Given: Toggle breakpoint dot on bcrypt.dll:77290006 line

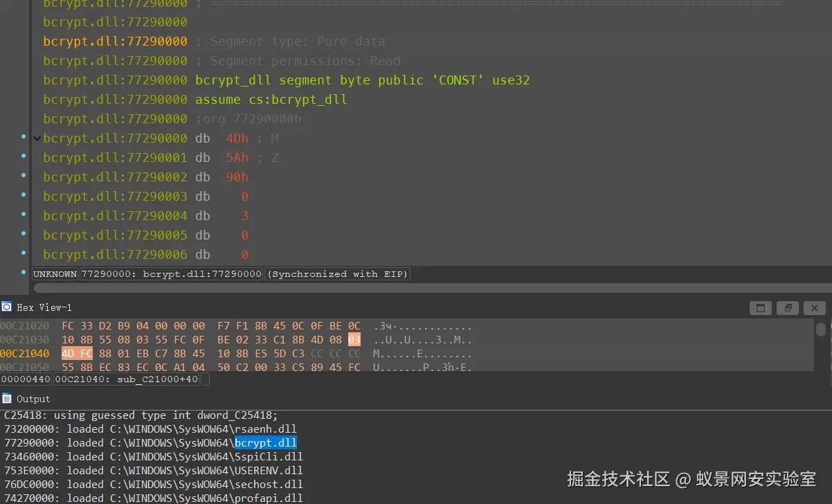Looking at the screenshot, I should pos(24,253).
